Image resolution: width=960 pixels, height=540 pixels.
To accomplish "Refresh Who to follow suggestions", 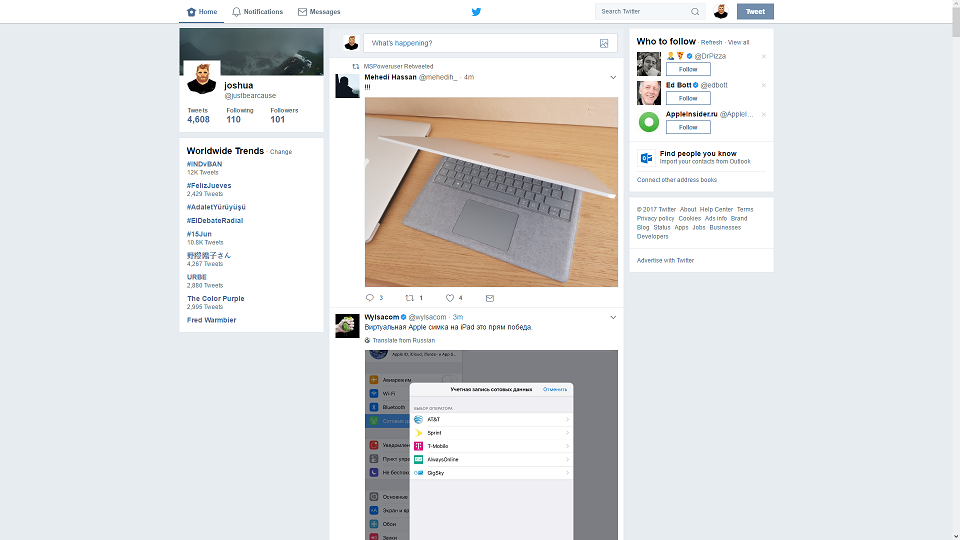I will [711, 42].
